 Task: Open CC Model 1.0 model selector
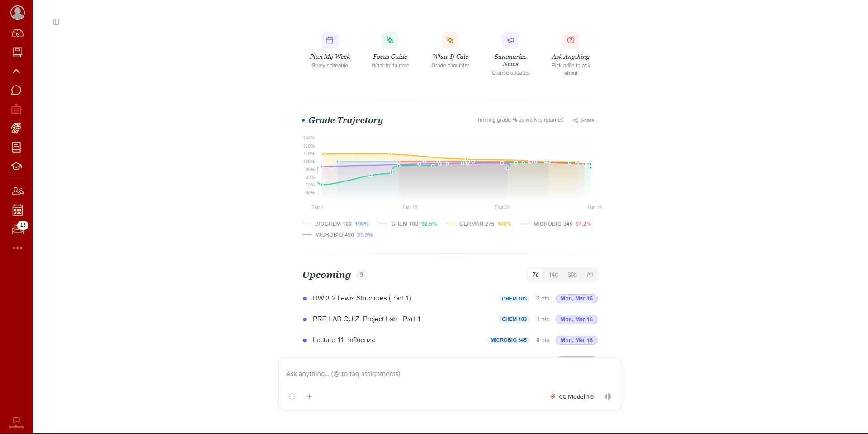coord(572,396)
